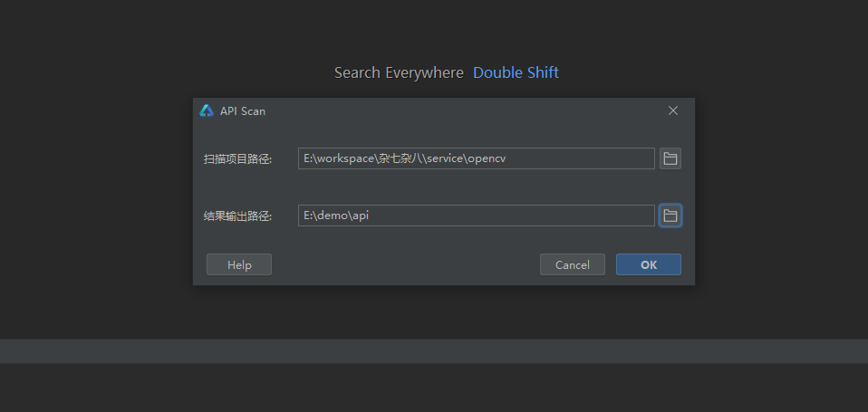Viewport: 868px width, 412px height.
Task: Confirm the scan with OK
Action: 648,264
